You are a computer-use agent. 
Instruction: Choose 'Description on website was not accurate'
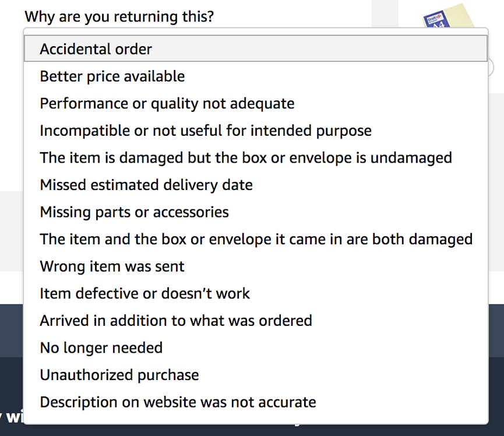pos(177,402)
